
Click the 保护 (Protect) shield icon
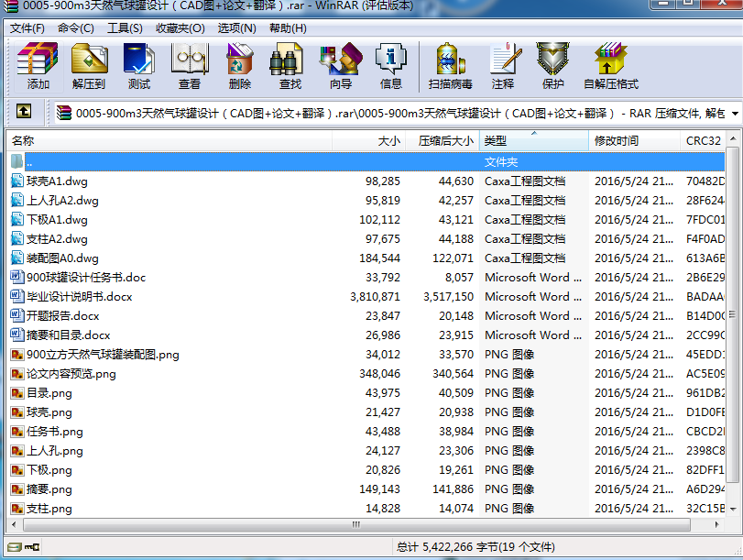(x=552, y=59)
